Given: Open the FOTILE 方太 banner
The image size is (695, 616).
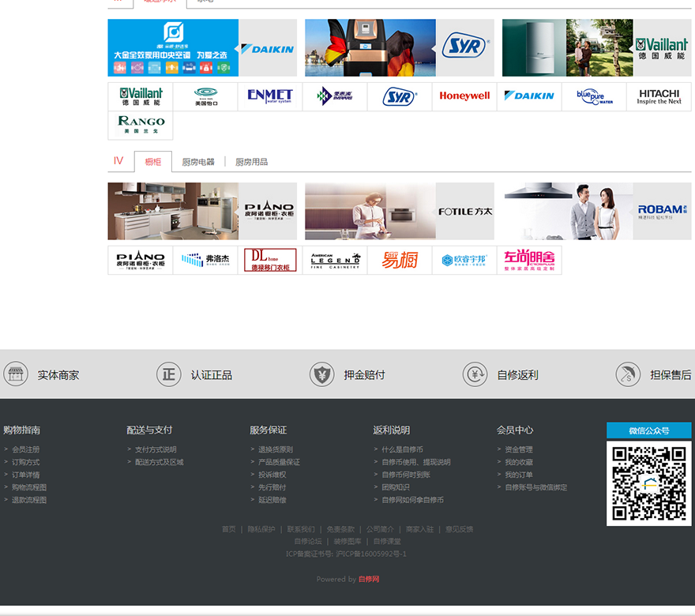Looking at the screenshot, I should tap(400, 211).
